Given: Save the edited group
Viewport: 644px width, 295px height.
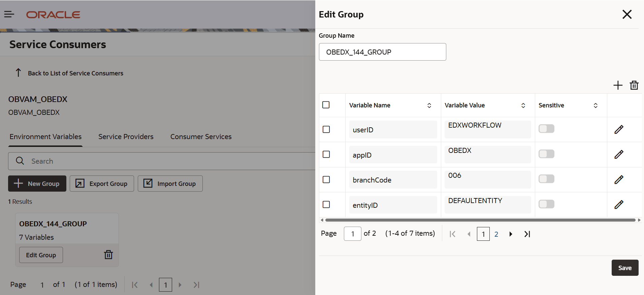Looking at the screenshot, I should (624, 268).
